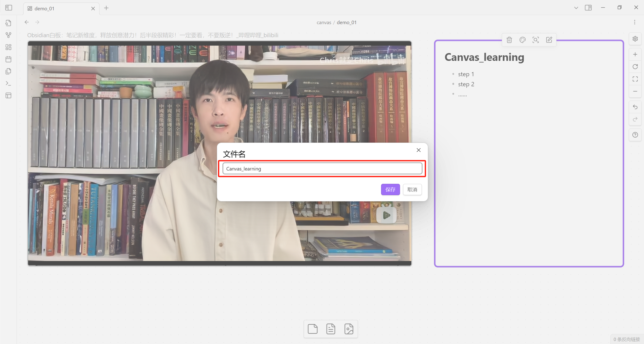Expand the tab list dropdown
Viewport: 644px width, 344px height.
[x=576, y=8]
